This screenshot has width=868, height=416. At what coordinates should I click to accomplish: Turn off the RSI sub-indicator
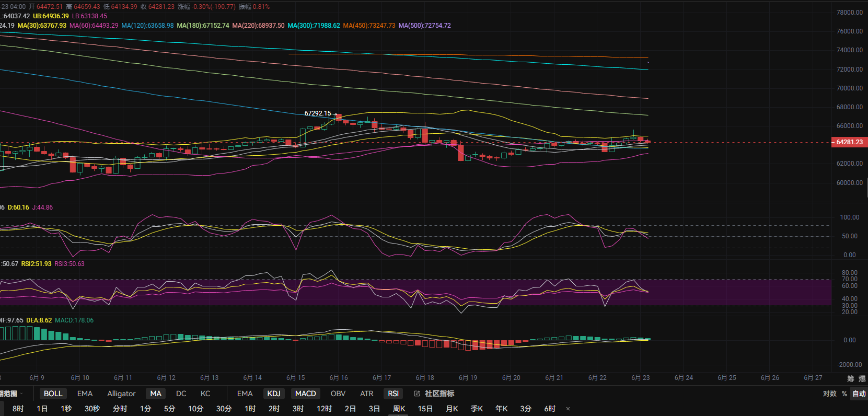point(394,394)
